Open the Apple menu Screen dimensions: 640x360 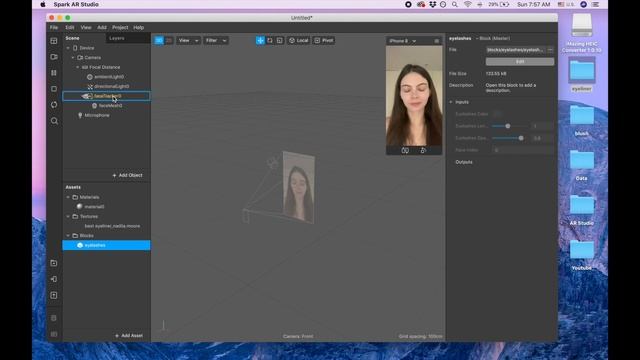tap(43, 4)
